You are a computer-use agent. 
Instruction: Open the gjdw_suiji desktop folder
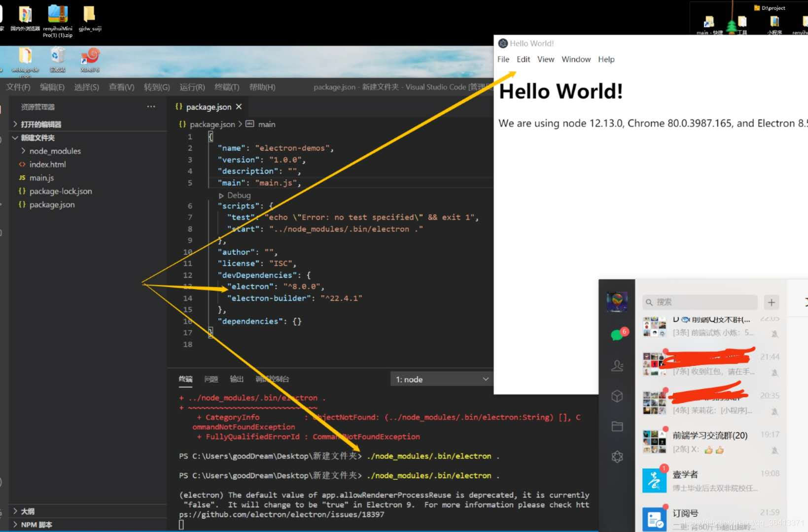(90, 18)
